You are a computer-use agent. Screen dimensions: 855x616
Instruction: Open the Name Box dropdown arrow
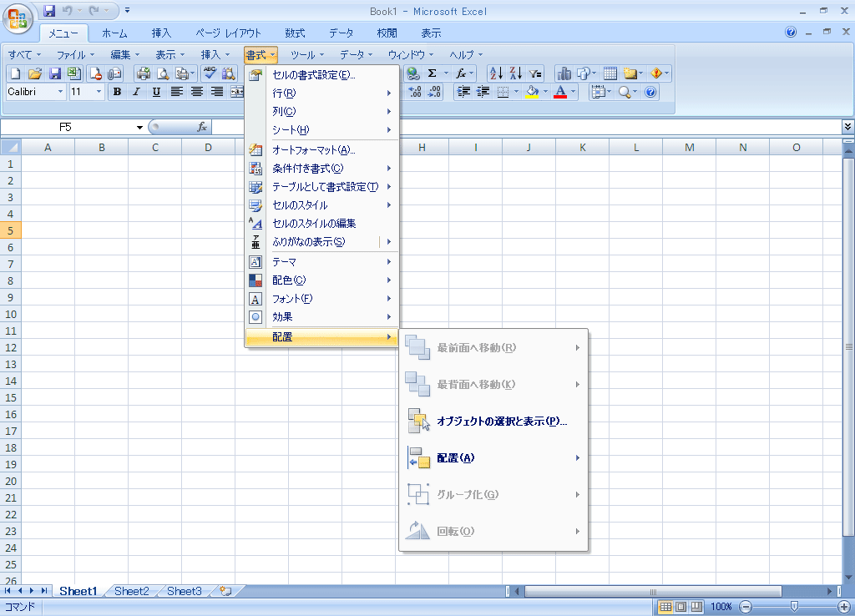139,128
